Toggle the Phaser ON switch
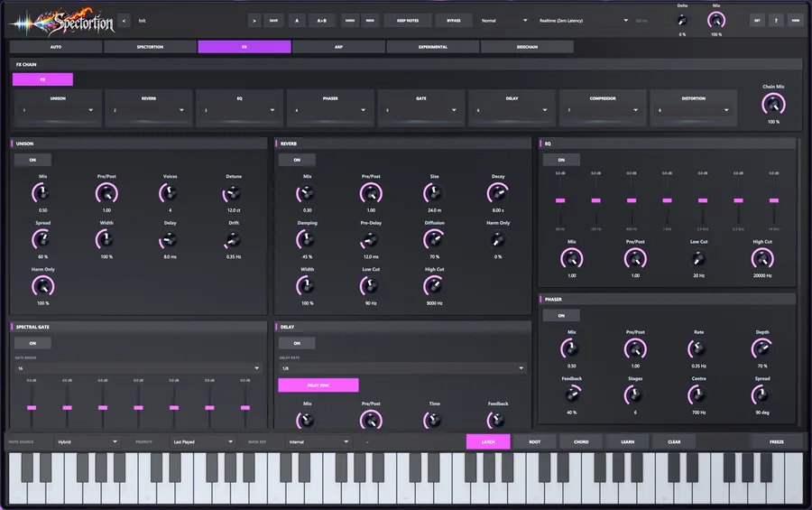 (x=561, y=316)
